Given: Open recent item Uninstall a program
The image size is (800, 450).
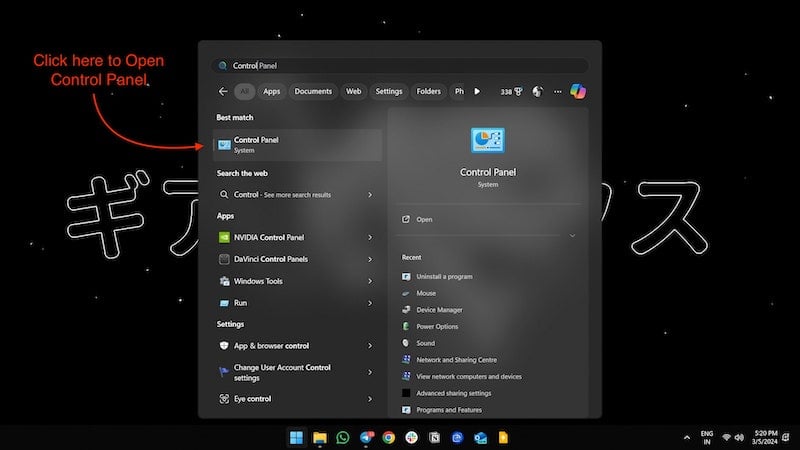Looking at the screenshot, I should (444, 277).
